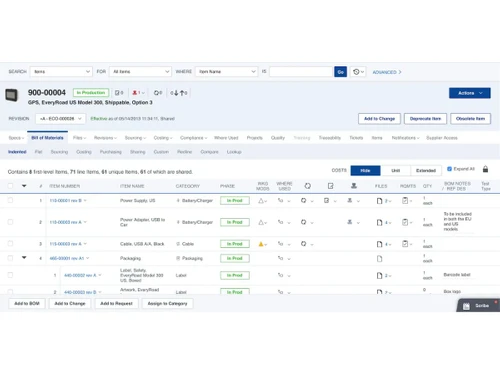Click the Deprecate Item button
500x375 pixels.
point(425,119)
